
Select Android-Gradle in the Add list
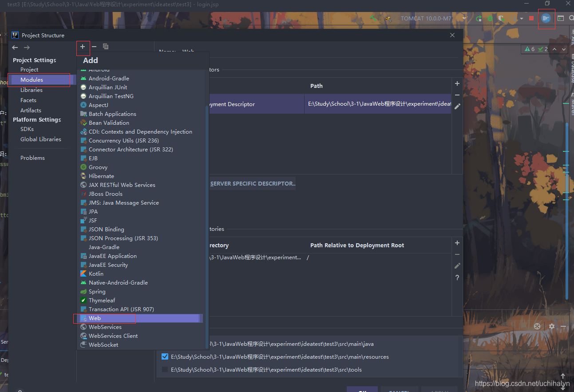tap(140, 78)
